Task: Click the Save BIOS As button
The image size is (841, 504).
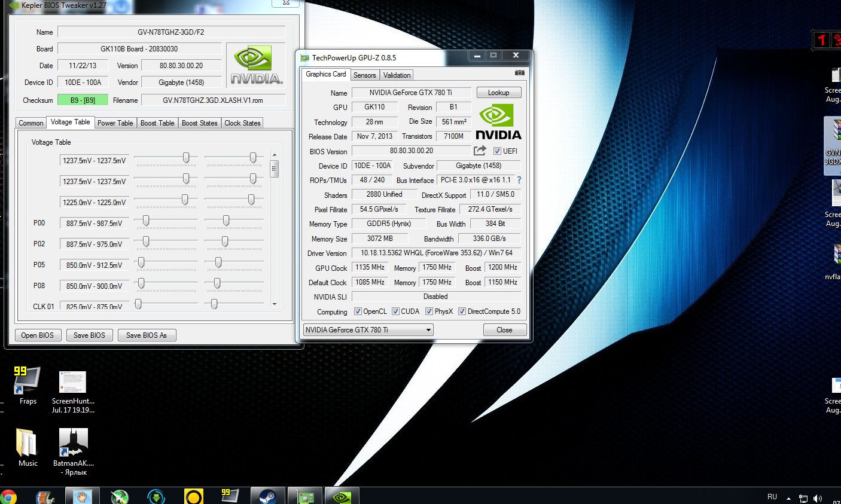Action: click(x=146, y=335)
